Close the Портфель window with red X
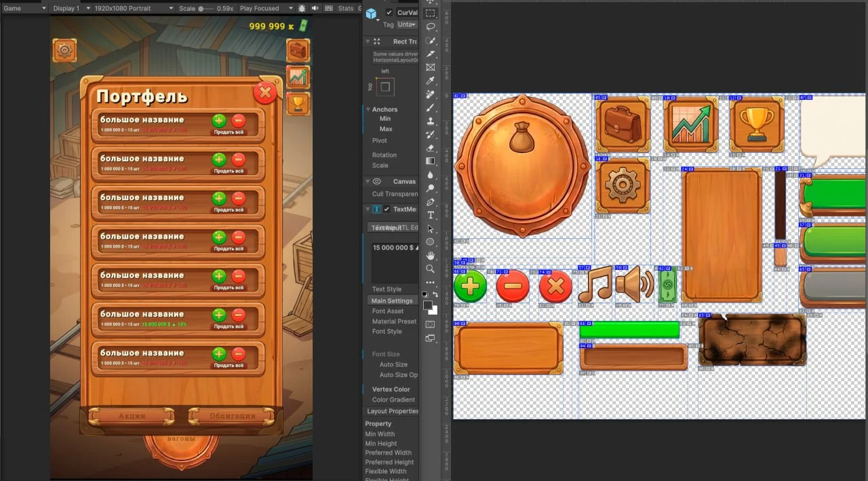Screen dimensions: 868x481 coord(265,93)
